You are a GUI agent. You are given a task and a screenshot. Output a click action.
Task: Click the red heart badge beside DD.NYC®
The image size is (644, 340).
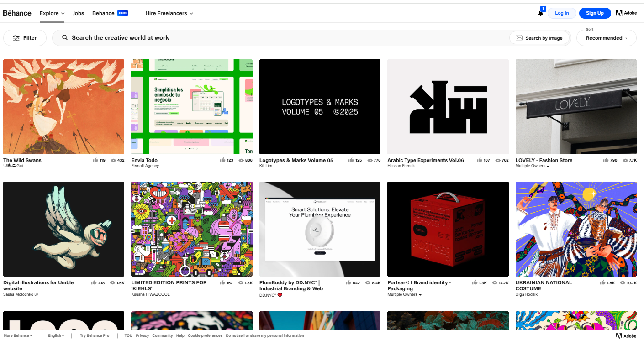point(280,295)
